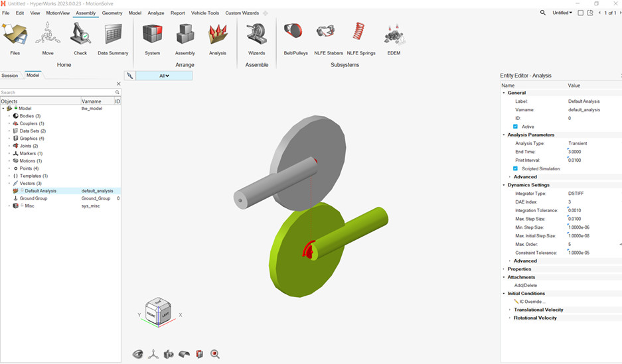The width and height of the screenshot is (622, 364).
Task: Launch the EDEM subsystem icon
Action: [394, 34]
